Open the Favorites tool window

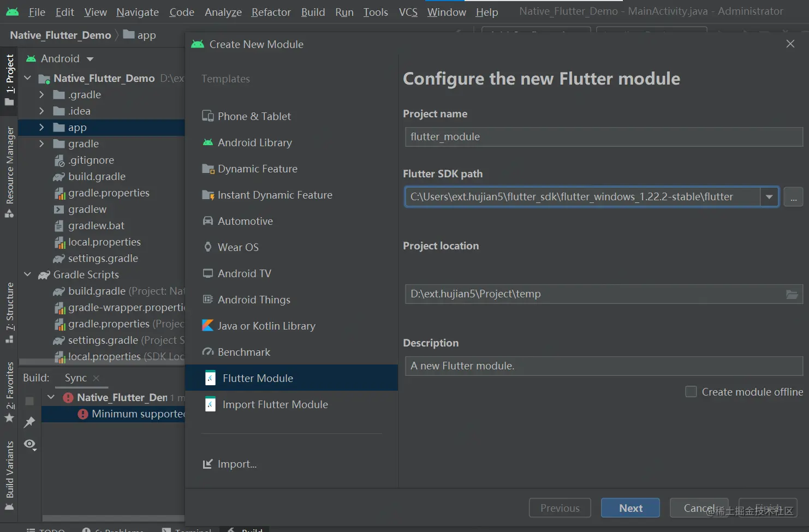(x=9, y=392)
